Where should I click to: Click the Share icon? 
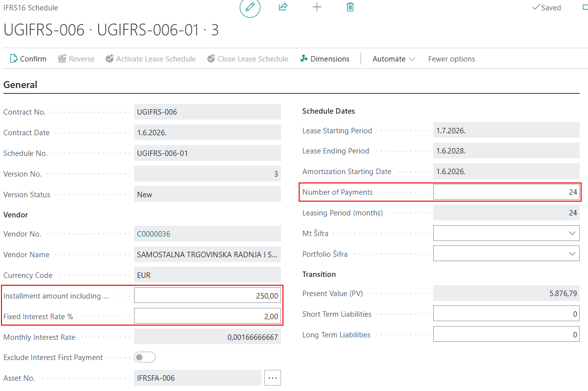[283, 7]
